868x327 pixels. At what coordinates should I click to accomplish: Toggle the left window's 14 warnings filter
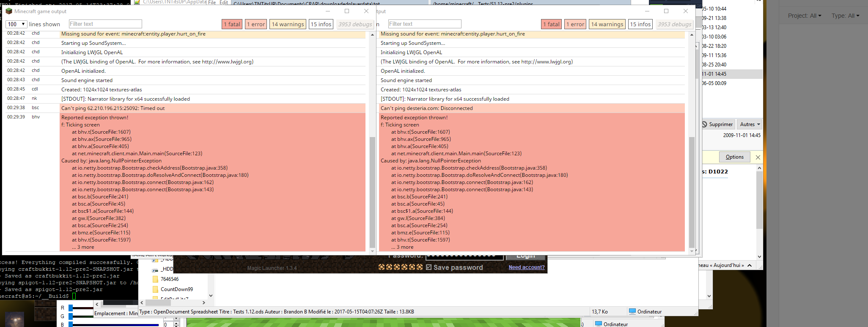pyautogui.click(x=288, y=25)
